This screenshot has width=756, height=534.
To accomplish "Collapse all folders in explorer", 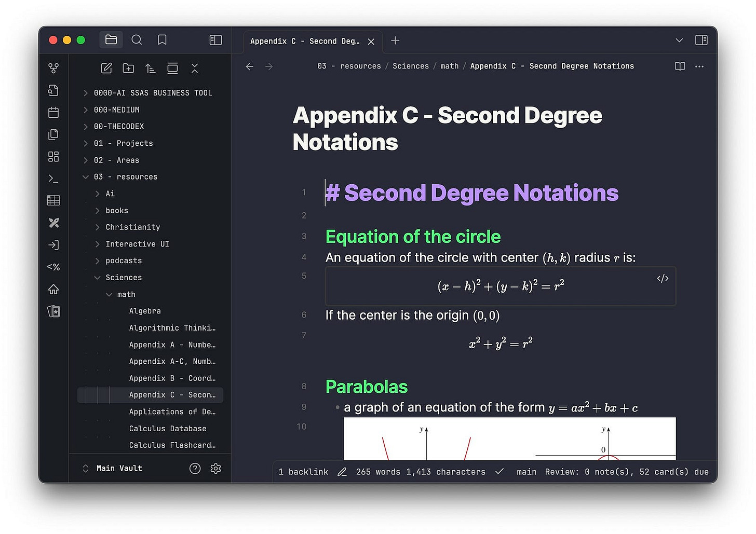I will pyautogui.click(x=195, y=69).
